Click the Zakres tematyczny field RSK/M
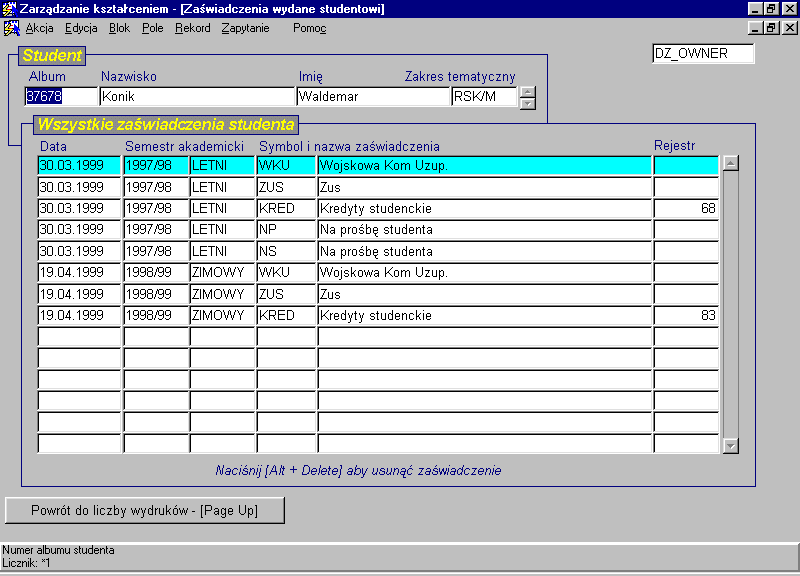The image size is (800, 576). [x=484, y=96]
